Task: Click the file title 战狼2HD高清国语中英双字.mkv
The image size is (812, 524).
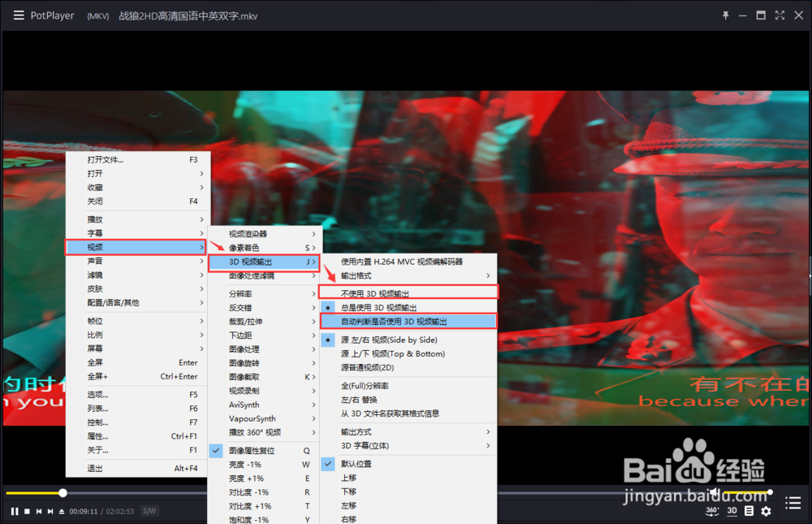Action: [x=188, y=16]
